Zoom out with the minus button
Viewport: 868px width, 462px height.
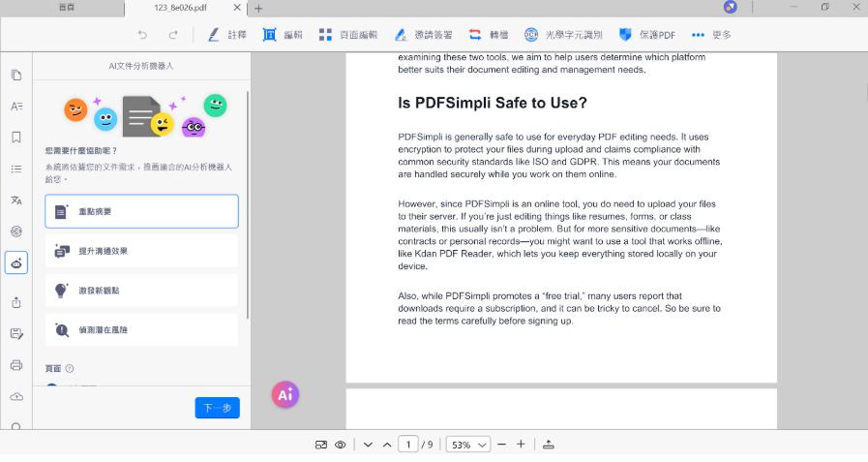click(x=502, y=445)
